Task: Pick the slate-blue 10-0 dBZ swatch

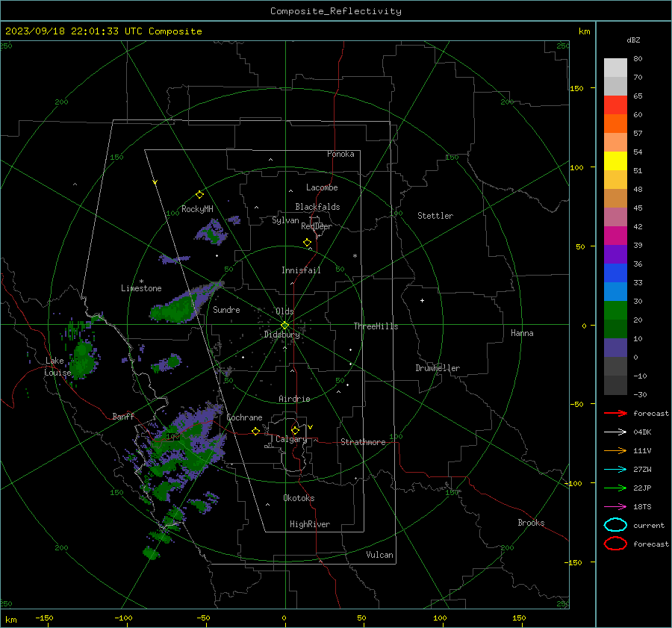Action: pyautogui.click(x=615, y=348)
